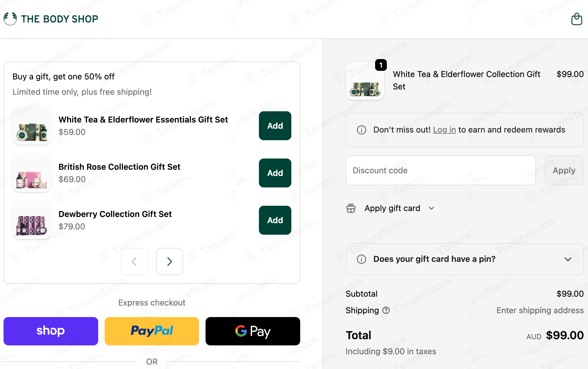Image resolution: width=588 pixels, height=369 pixels.
Task: Pay with Google Pay express checkout
Action: tap(253, 331)
